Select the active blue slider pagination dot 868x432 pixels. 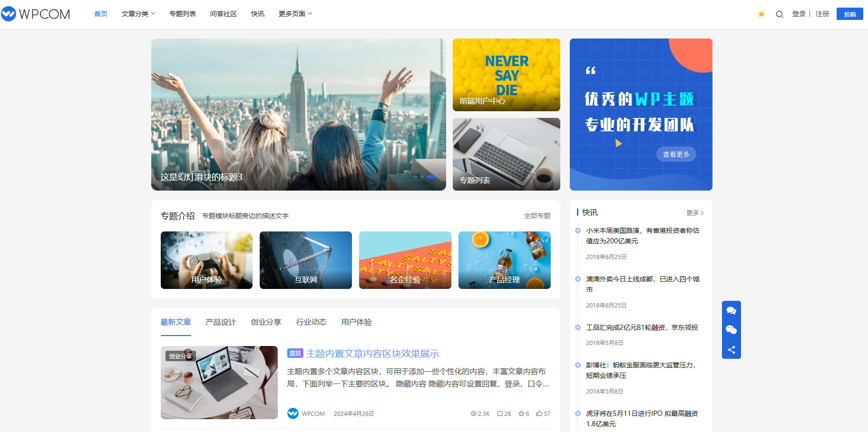pos(431,177)
